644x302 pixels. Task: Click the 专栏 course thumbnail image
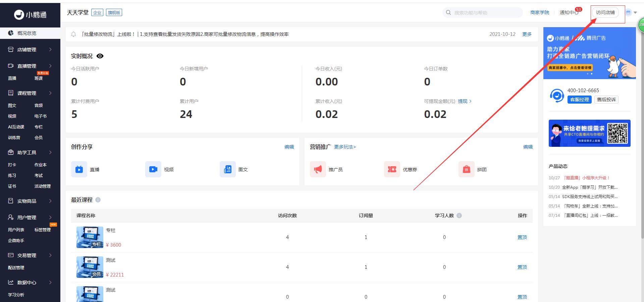90,237
